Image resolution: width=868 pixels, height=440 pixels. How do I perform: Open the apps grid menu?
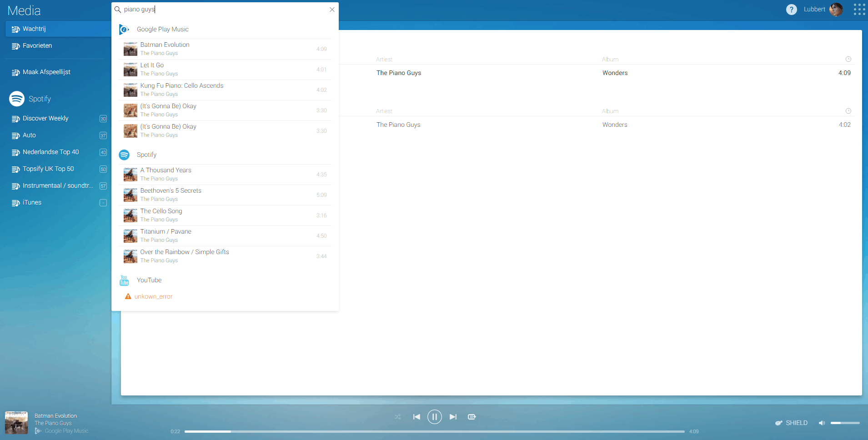click(859, 10)
